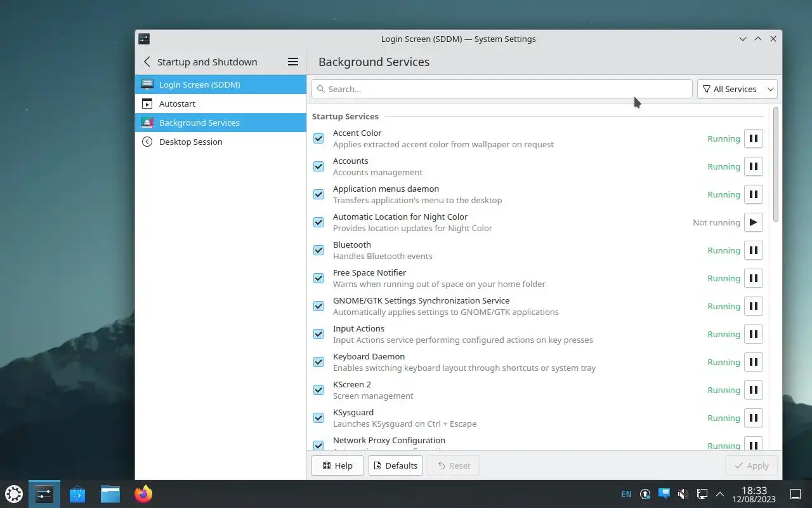Screen dimensions: 812x508
Task: Open the application launcher in taskbar
Action: 14,493
